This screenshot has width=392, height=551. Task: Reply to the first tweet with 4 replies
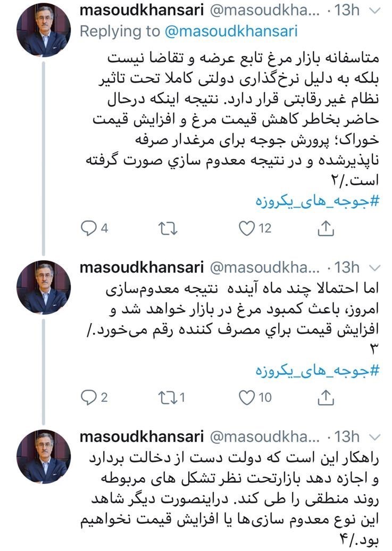(x=88, y=228)
